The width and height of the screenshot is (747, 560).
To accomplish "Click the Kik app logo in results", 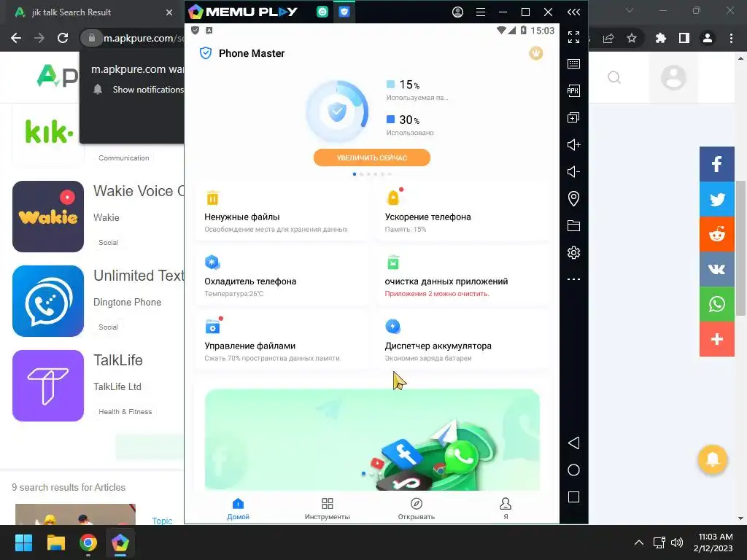I will [x=48, y=132].
